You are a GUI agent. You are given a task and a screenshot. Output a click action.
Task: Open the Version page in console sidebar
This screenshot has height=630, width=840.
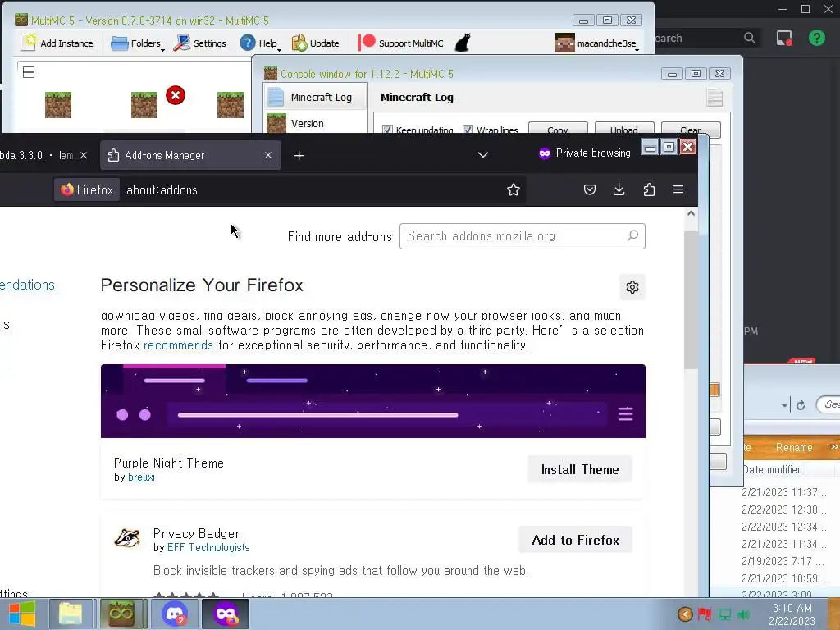(x=316, y=123)
